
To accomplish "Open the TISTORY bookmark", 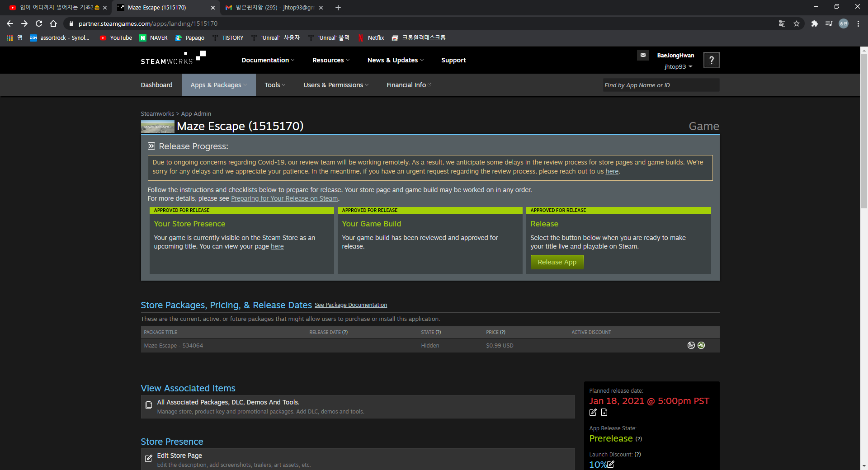I will pos(228,38).
